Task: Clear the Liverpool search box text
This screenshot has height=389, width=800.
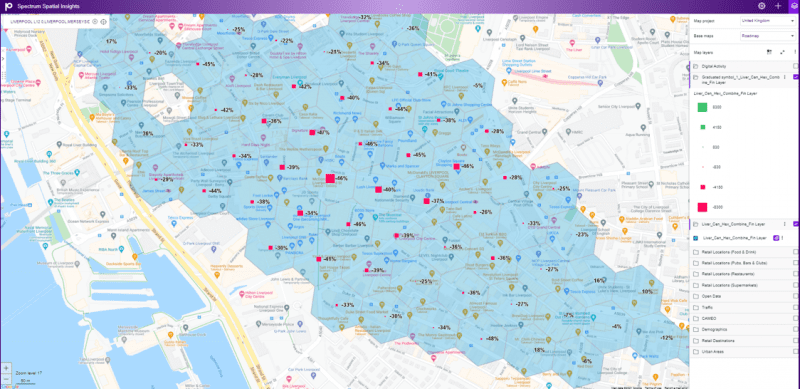Action: (95, 21)
